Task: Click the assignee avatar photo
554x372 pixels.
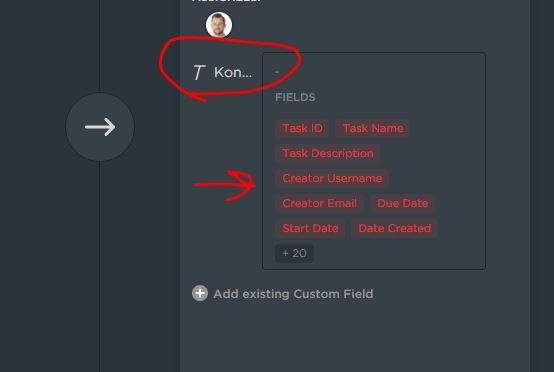Action: pyautogui.click(x=219, y=25)
